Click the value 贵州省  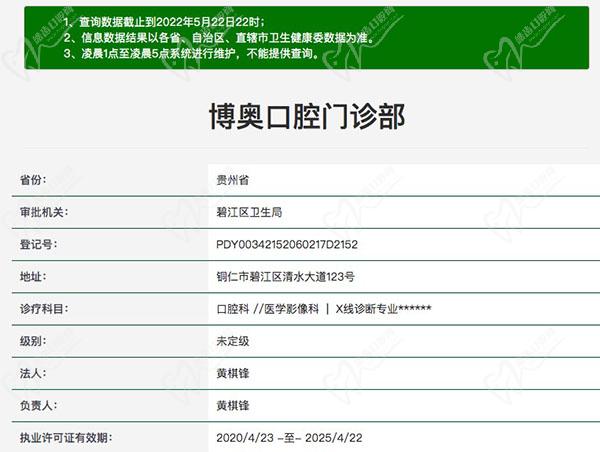[x=233, y=179]
